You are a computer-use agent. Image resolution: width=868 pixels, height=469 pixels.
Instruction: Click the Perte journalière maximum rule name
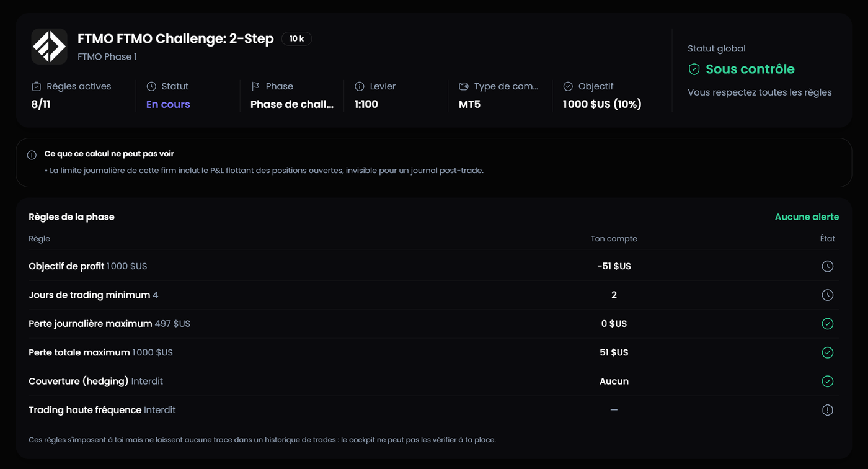click(91, 324)
